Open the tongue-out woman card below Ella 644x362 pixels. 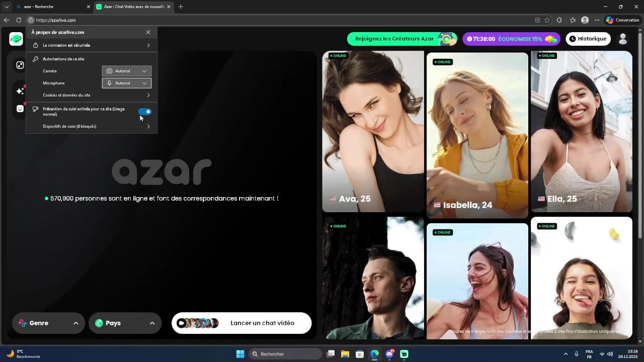coord(582,278)
